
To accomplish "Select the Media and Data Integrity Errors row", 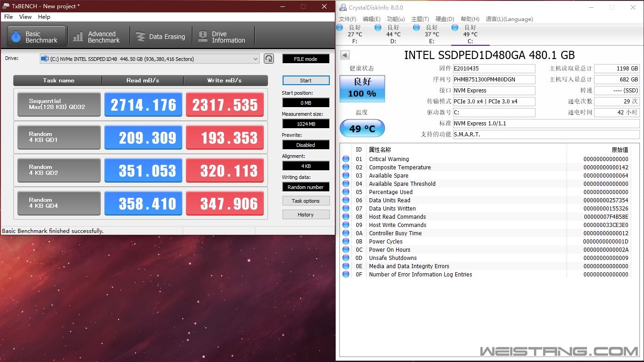I will coord(486,266).
